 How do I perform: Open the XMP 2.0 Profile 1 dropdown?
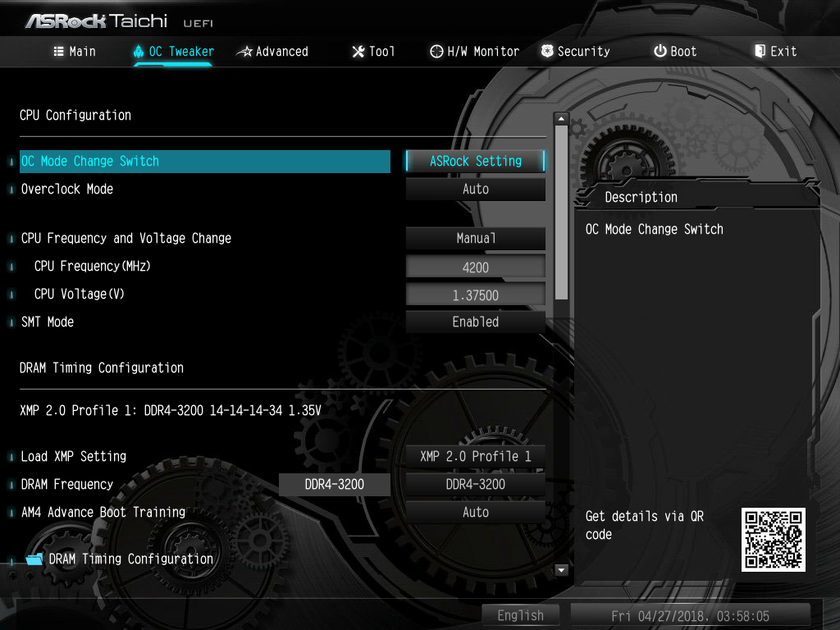coord(476,456)
